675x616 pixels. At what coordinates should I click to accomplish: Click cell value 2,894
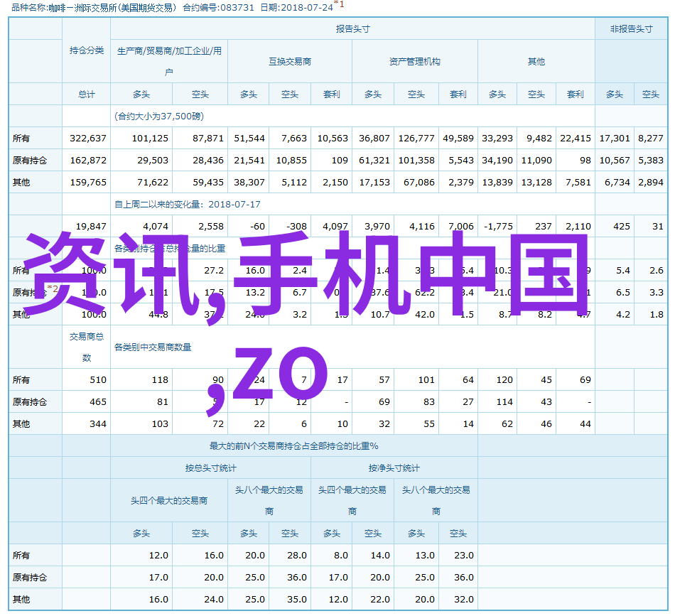(650, 182)
